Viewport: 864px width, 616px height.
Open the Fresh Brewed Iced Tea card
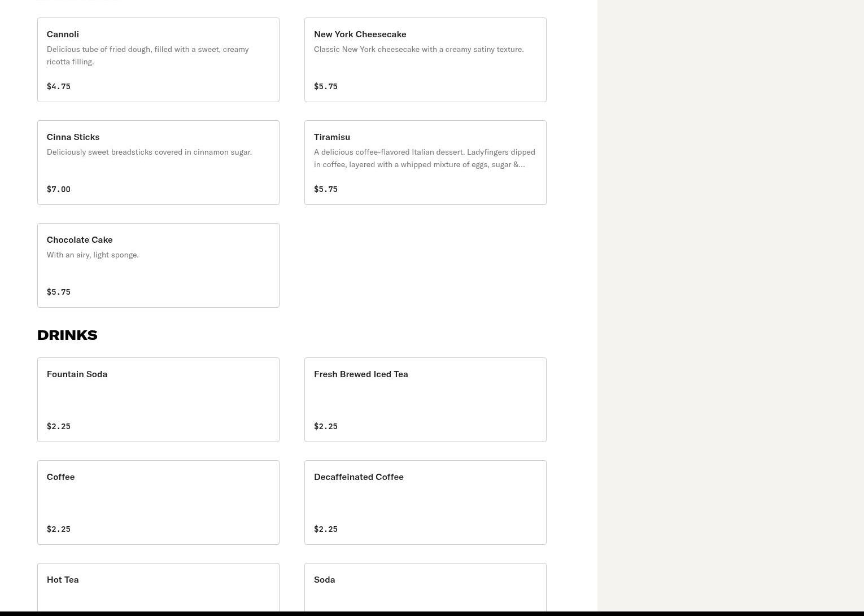click(425, 400)
